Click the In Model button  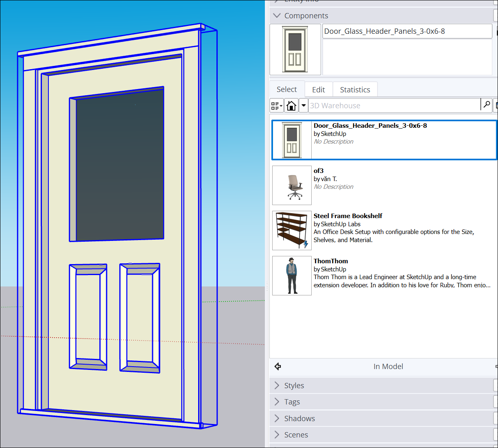pyautogui.click(x=388, y=366)
